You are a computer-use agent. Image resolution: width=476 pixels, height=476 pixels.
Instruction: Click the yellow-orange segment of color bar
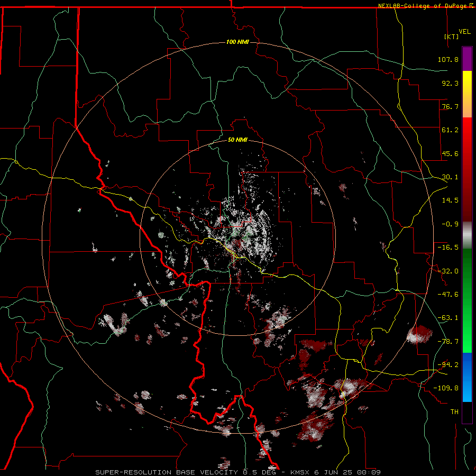(x=467, y=94)
